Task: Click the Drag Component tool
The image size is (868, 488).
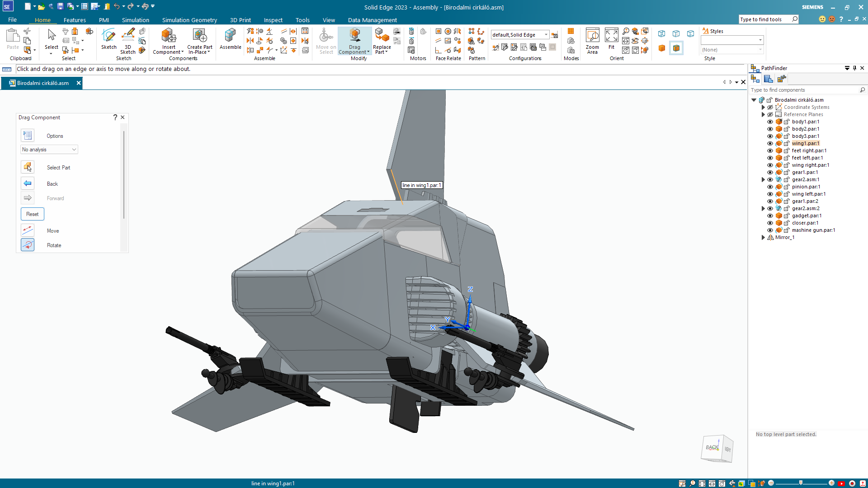Action: tap(354, 41)
